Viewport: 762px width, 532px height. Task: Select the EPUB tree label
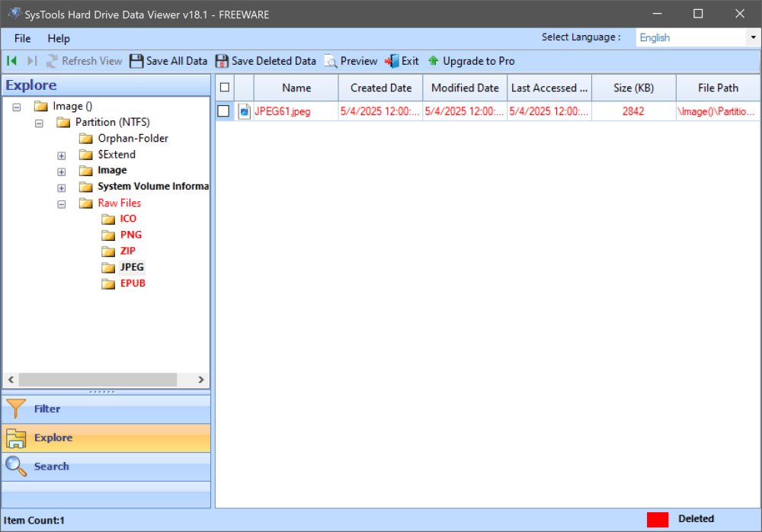pyautogui.click(x=133, y=284)
